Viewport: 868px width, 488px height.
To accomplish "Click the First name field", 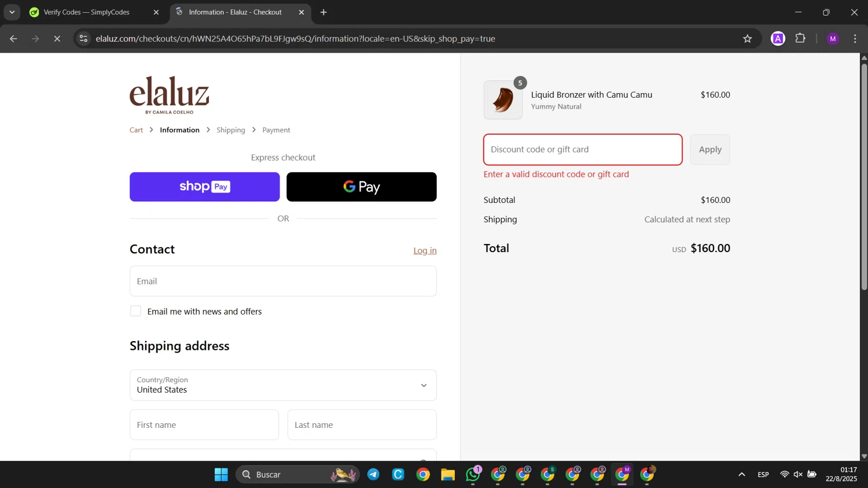I will point(204,425).
